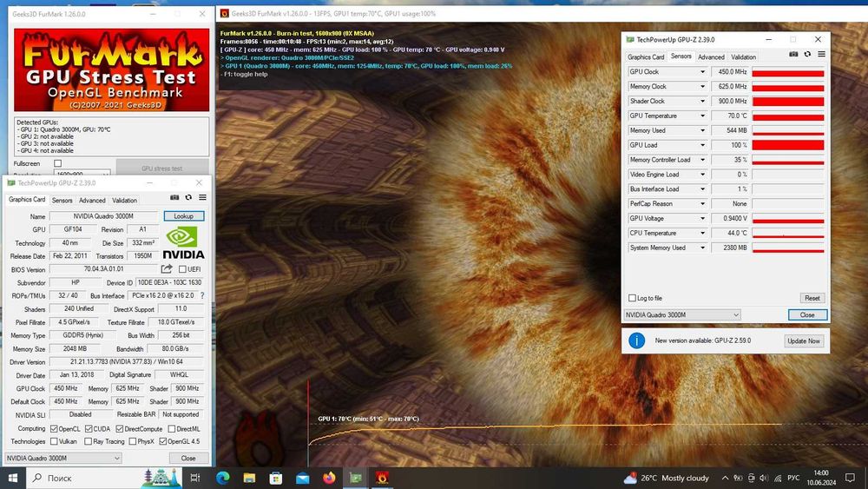Switch to GPU-Z taskbar icon

[x=355, y=478]
